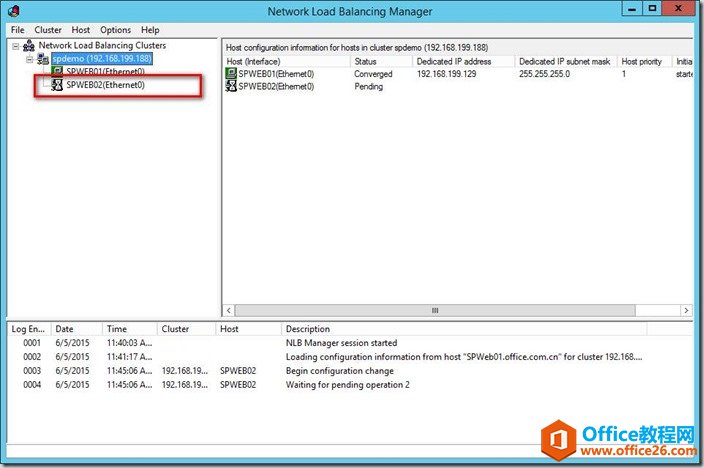
Task: Click 'Begin configuration change' log description
Action: pos(339,371)
